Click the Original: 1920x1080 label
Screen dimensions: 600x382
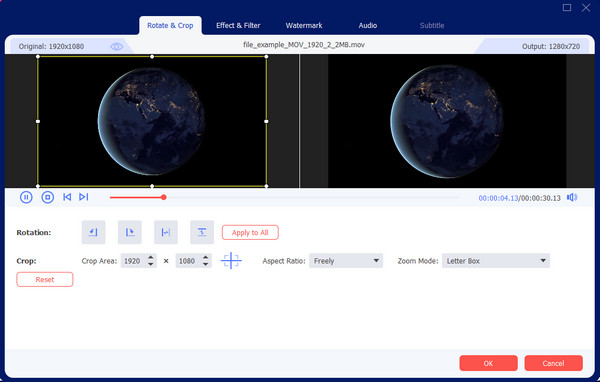51,46
